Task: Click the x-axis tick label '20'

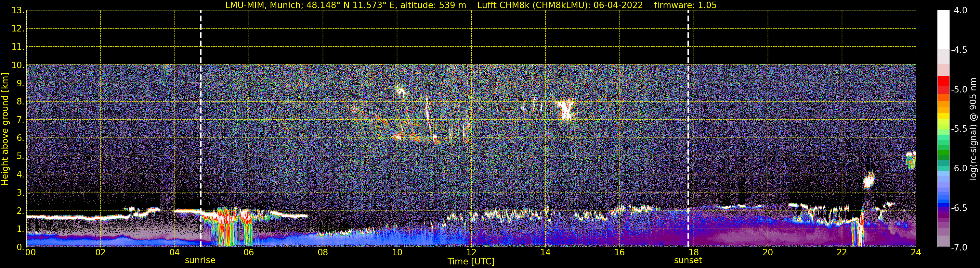Action: pyautogui.click(x=768, y=252)
